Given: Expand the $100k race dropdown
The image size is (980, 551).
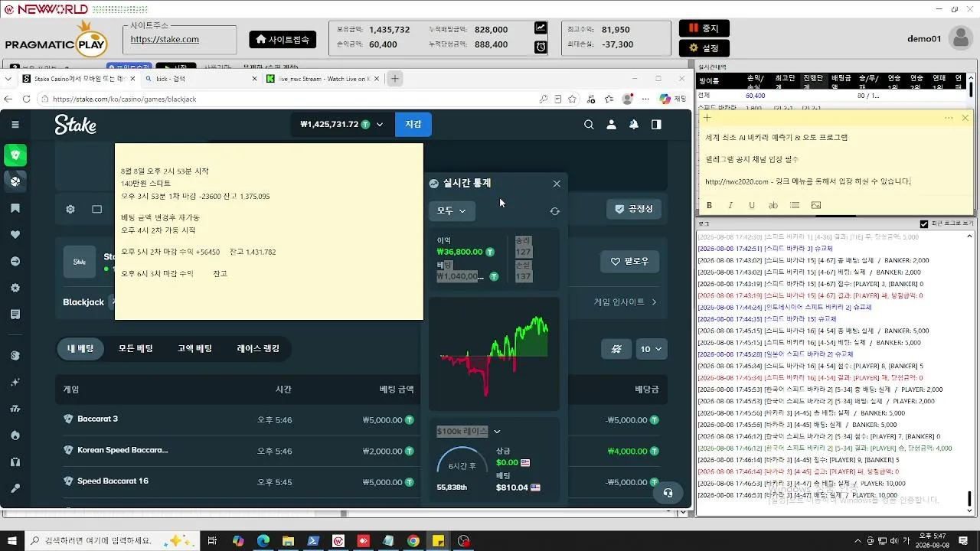Looking at the screenshot, I should pyautogui.click(x=497, y=432).
